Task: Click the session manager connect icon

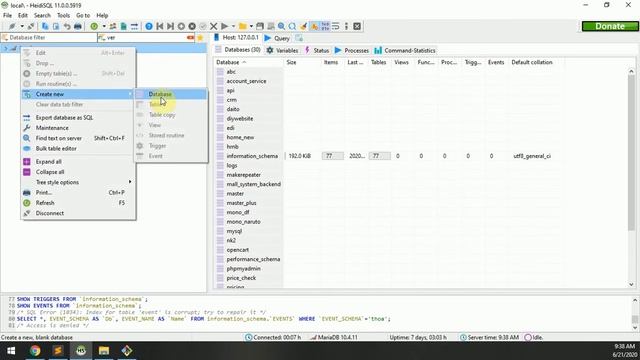Action: pyautogui.click(x=12, y=26)
